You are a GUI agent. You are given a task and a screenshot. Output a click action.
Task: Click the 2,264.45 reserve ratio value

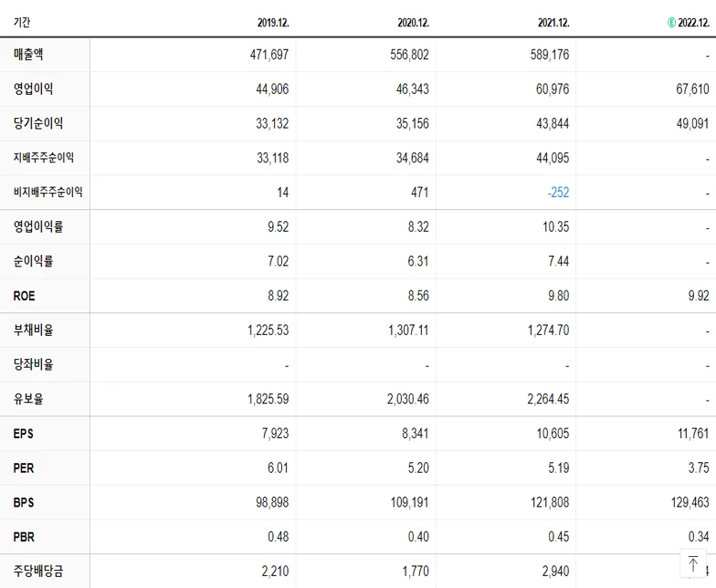(x=548, y=400)
